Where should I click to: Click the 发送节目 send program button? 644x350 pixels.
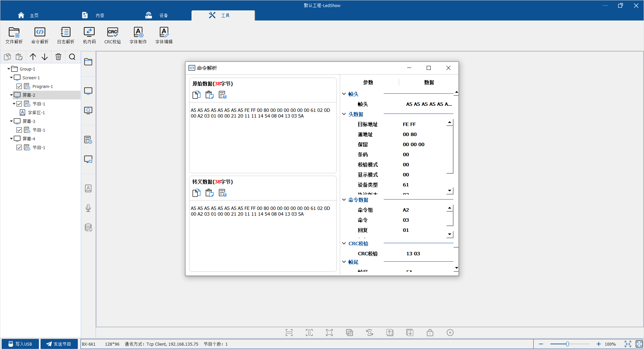59,344
